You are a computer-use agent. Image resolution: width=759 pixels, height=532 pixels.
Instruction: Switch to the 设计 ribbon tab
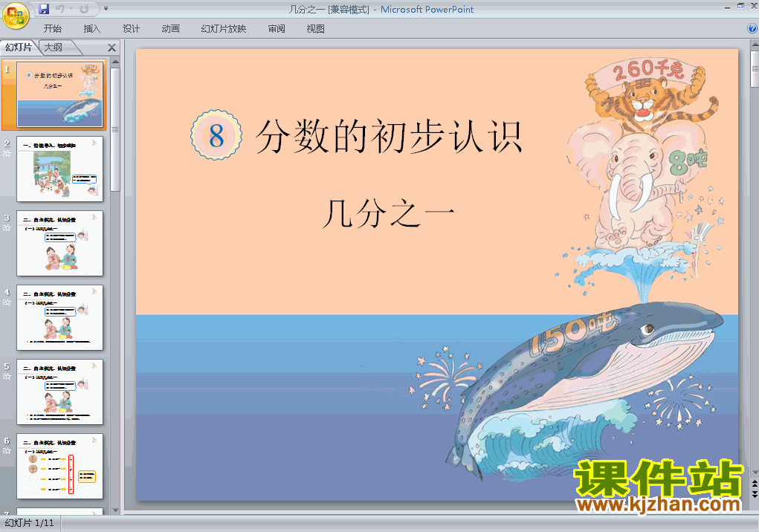pyautogui.click(x=131, y=28)
